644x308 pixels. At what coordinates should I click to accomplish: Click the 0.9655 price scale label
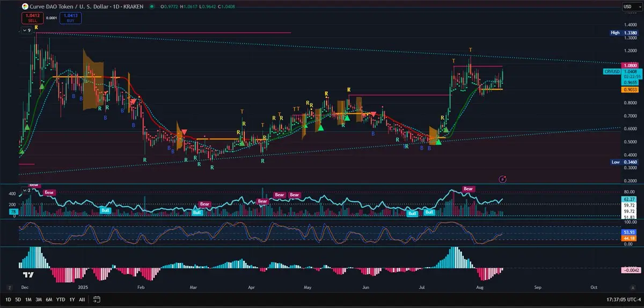click(x=630, y=82)
